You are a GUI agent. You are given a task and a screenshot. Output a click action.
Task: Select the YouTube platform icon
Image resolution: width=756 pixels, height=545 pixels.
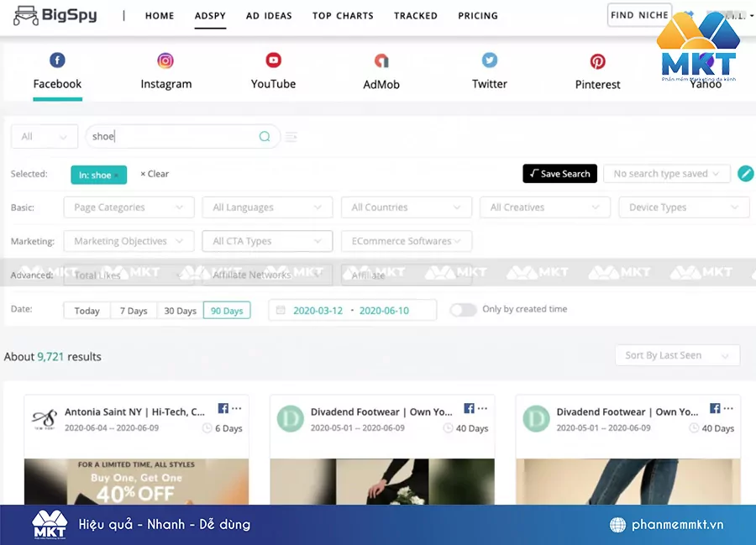273,60
